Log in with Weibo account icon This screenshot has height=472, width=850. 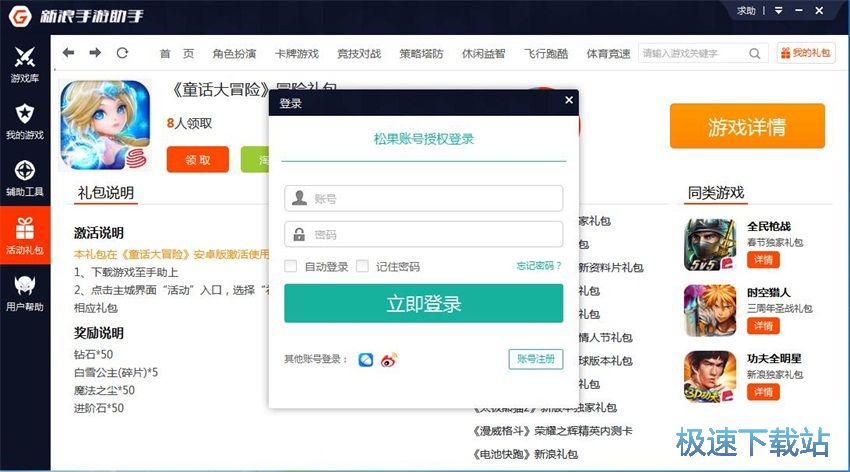[389, 360]
